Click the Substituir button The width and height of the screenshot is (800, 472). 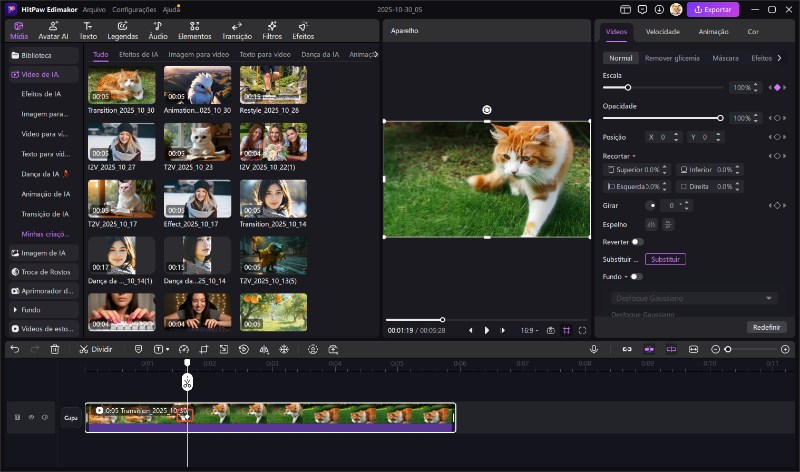click(x=665, y=259)
